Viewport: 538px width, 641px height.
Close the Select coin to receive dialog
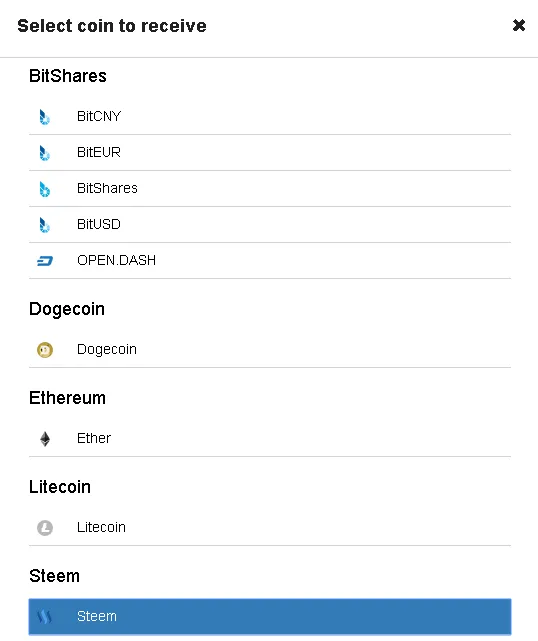[x=519, y=25]
